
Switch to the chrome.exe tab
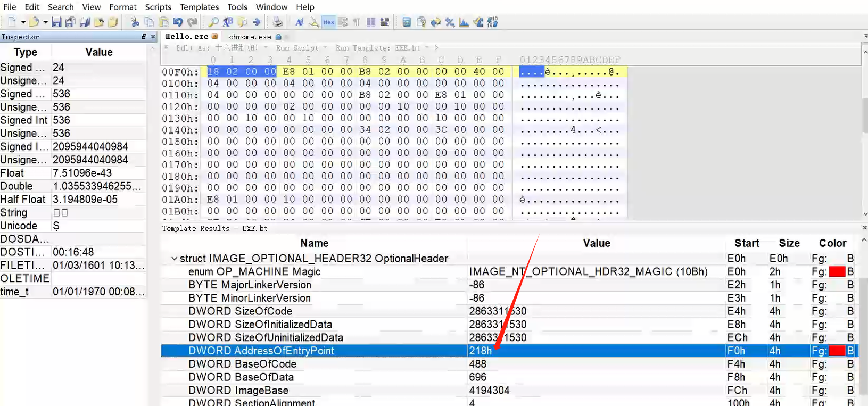pyautogui.click(x=250, y=37)
